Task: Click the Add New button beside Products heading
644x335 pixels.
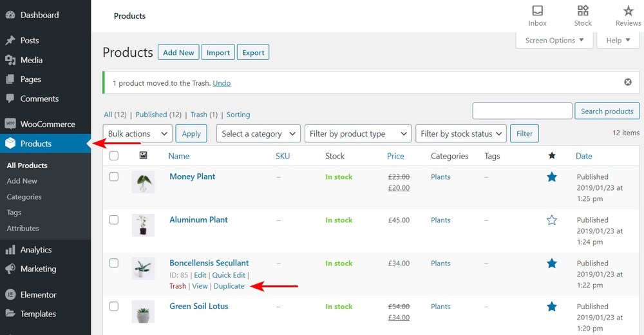Action: pos(178,52)
